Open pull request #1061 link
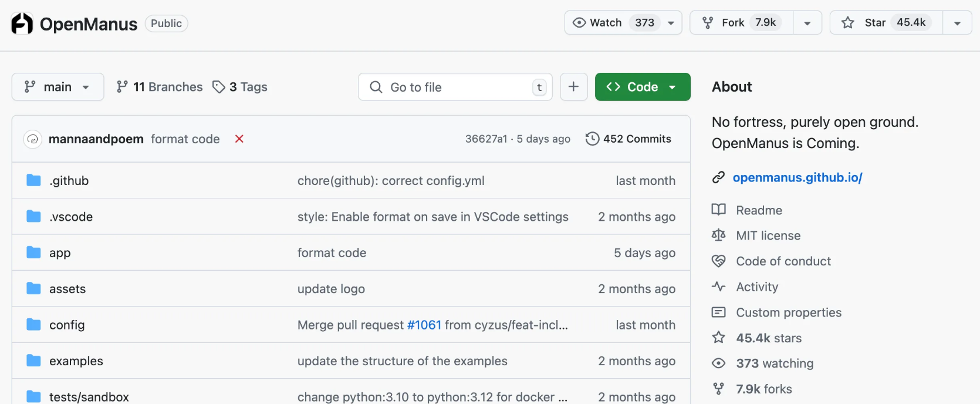980x404 pixels. click(424, 325)
